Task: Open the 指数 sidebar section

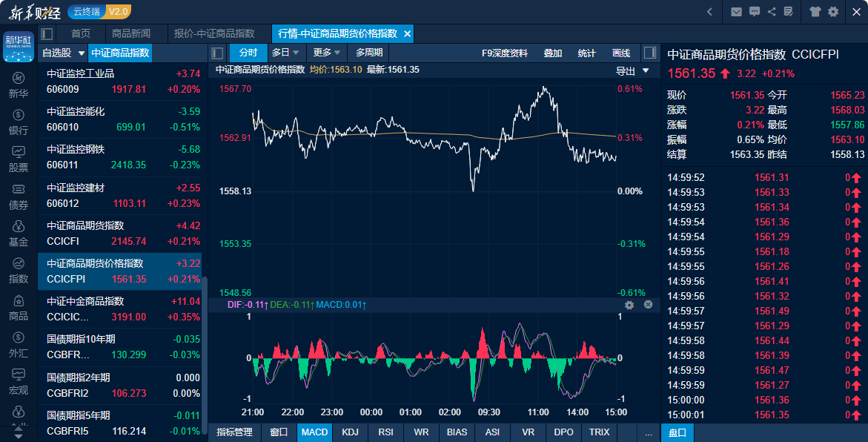Action: (19, 270)
